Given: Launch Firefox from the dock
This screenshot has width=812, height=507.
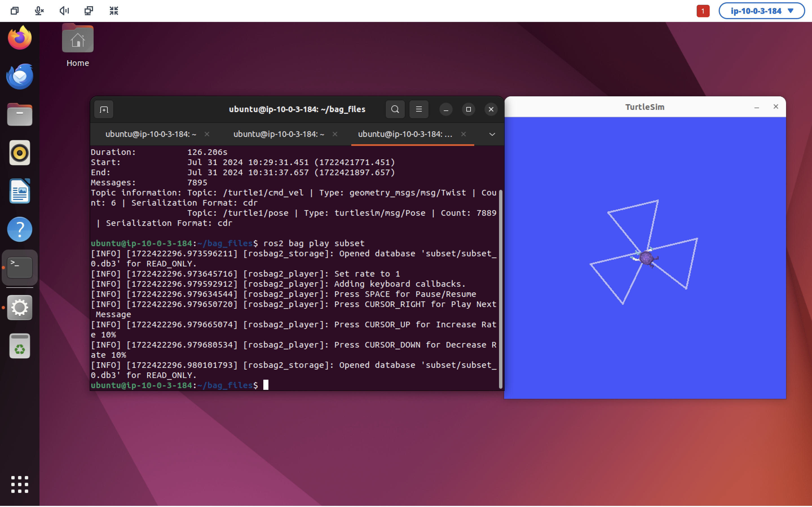Looking at the screenshot, I should tap(19, 37).
